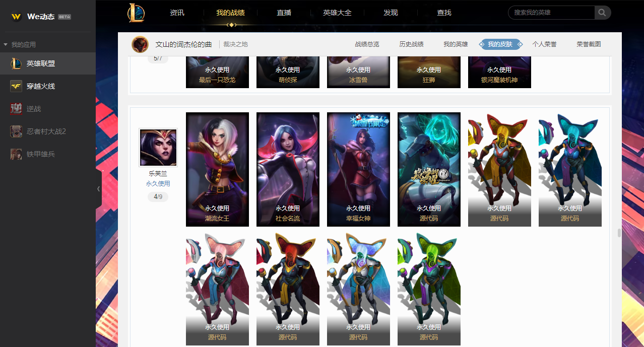Open the 英雄大全 menu
The width and height of the screenshot is (644, 347).
337,13
